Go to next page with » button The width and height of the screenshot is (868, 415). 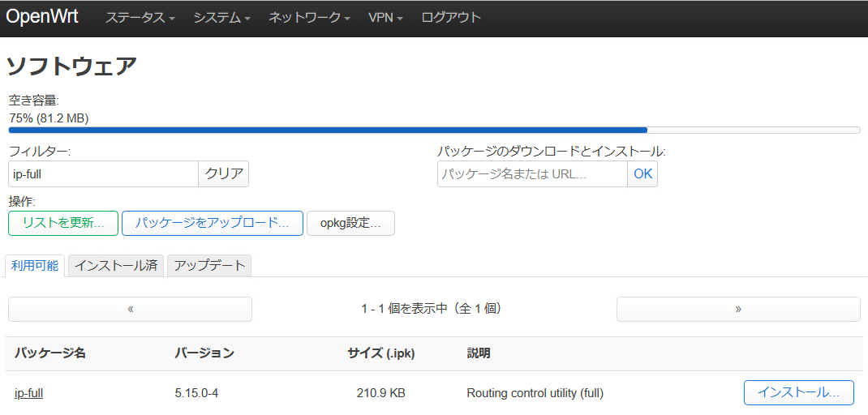point(738,310)
